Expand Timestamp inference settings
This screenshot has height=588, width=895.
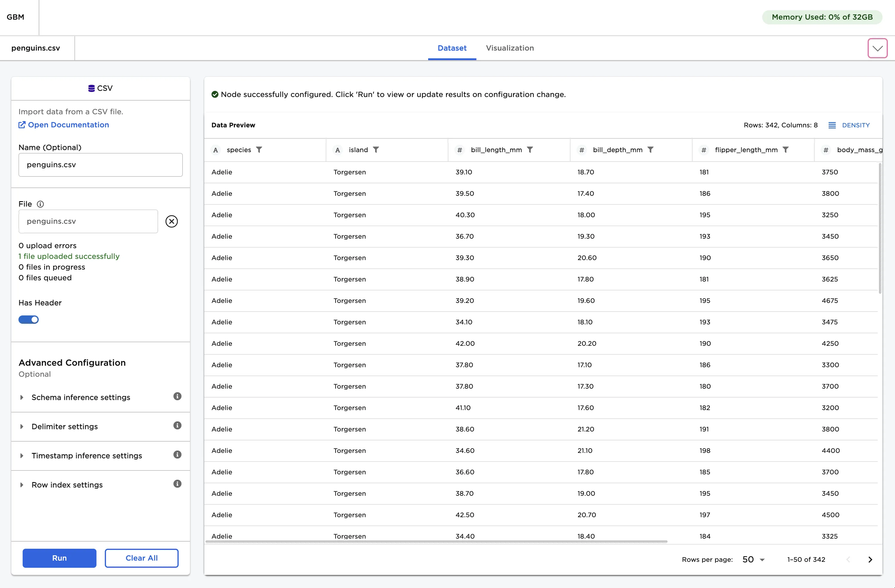(86, 456)
